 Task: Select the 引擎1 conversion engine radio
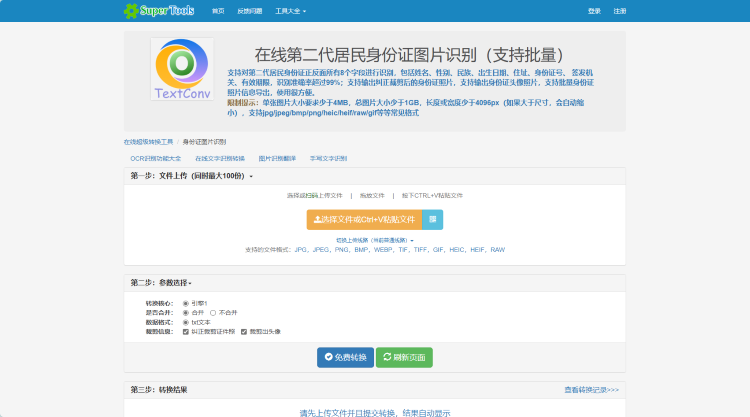pyautogui.click(x=185, y=302)
